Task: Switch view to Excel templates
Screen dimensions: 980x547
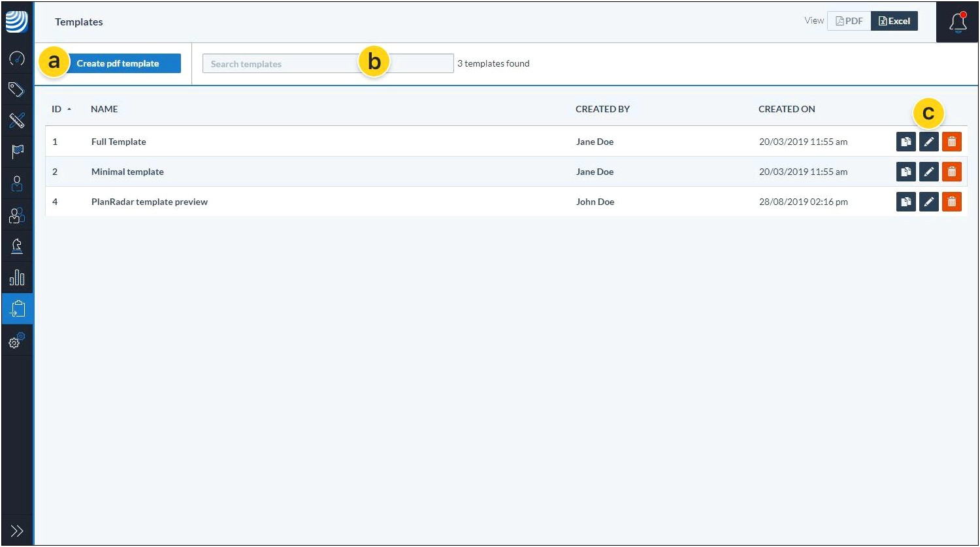Action: click(894, 21)
